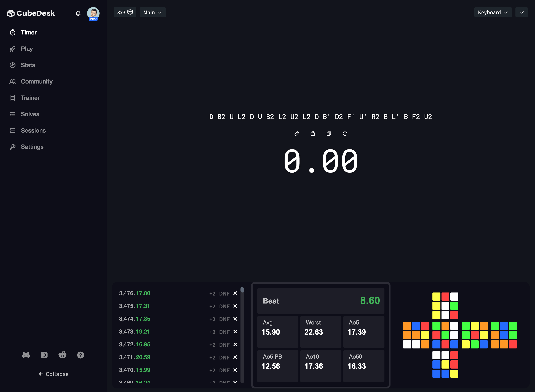The image size is (535, 392).
Task: Open CubeDesk's Reddit page
Action: coord(62,355)
